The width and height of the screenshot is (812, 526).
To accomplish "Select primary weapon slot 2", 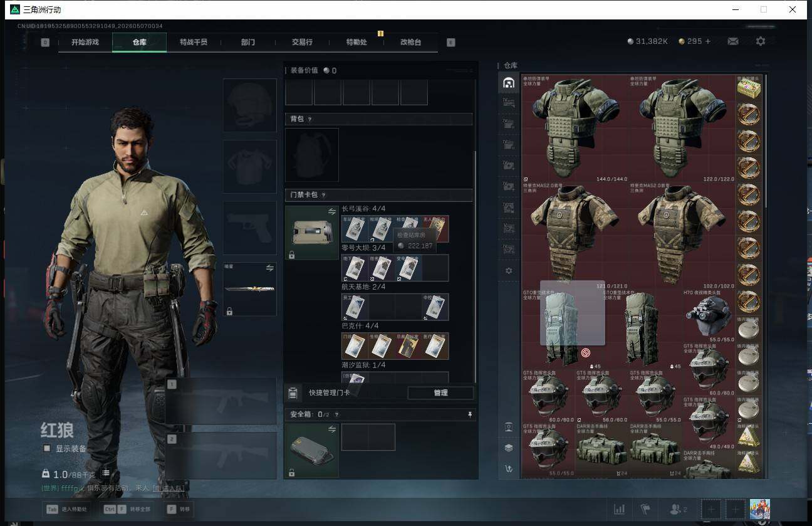I will [221, 455].
